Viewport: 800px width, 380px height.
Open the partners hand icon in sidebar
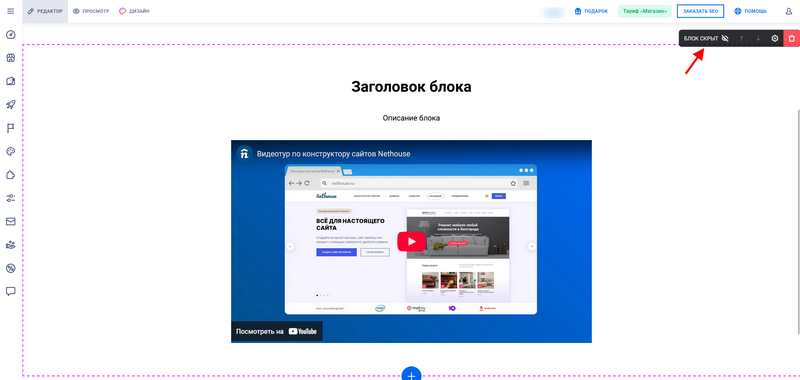click(x=11, y=245)
